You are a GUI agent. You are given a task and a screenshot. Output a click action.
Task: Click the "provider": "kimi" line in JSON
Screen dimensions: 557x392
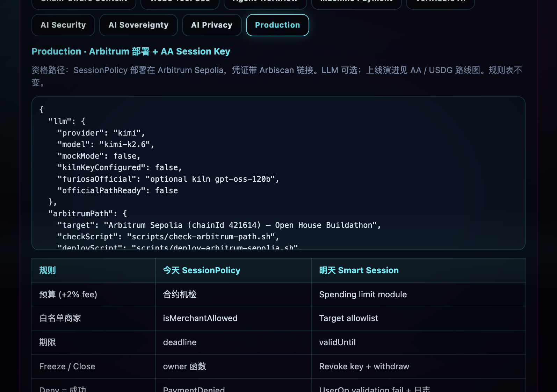click(101, 133)
